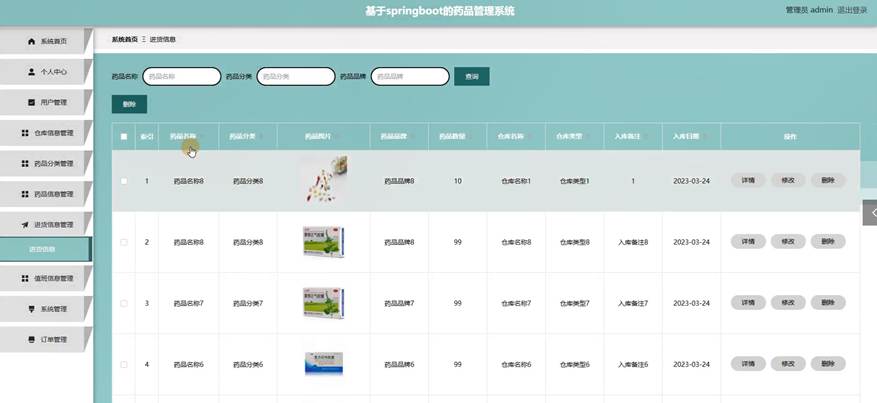
Task: Click the quantity 10 cell in row 1
Action: coord(458,181)
